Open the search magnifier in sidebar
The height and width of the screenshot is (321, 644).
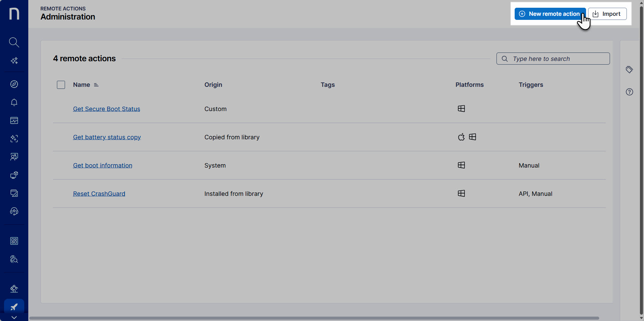pos(14,42)
